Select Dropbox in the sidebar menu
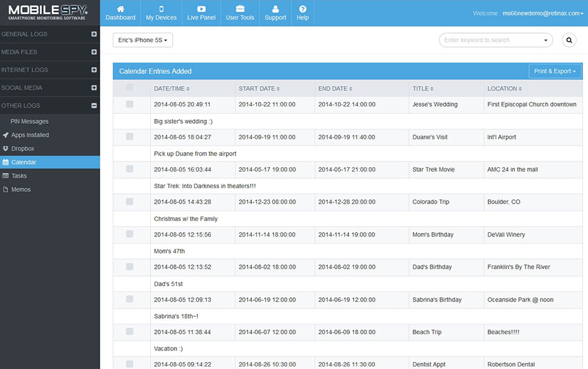This screenshot has width=588, height=369. [x=23, y=149]
